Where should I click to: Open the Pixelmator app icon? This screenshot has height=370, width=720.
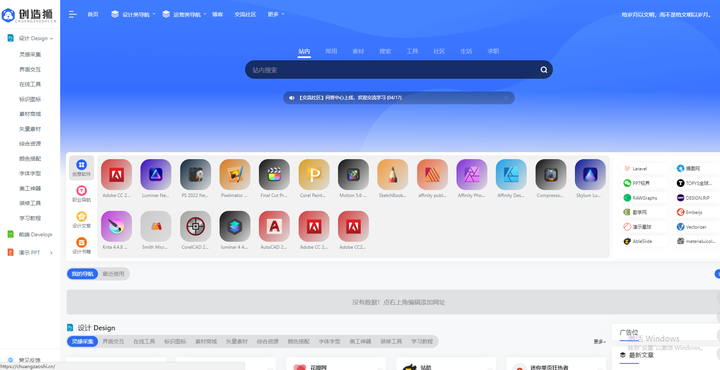[x=235, y=174]
